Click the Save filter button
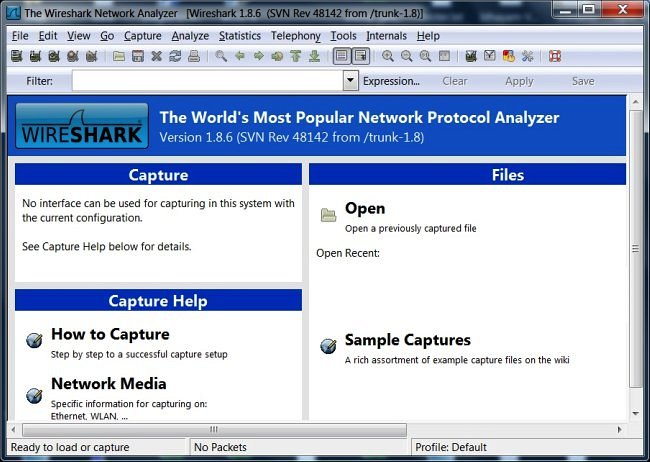Image resolution: width=650 pixels, height=462 pixels. point(583,81)
